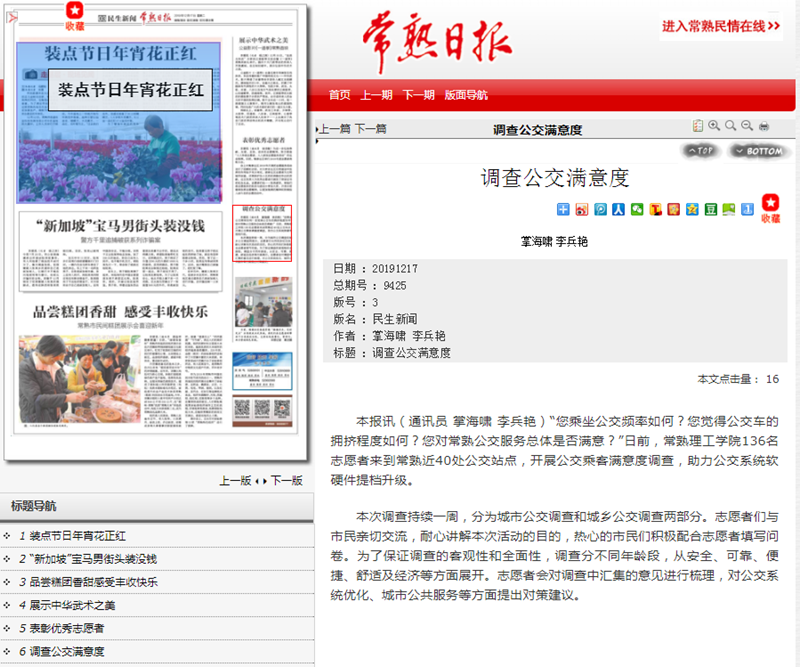Click left arrow between 上一版 and 下一版
Image resolution: width=800 pixels, height=667 pixels.
click(257, 481)
